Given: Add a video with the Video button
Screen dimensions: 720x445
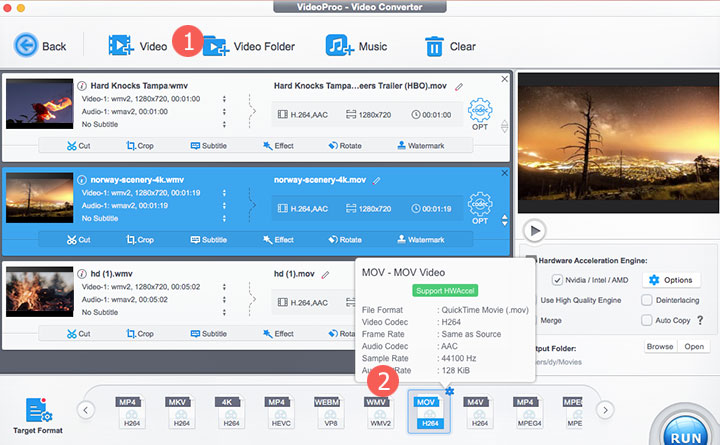Looking at the screenshot, I should coord(138,46).
